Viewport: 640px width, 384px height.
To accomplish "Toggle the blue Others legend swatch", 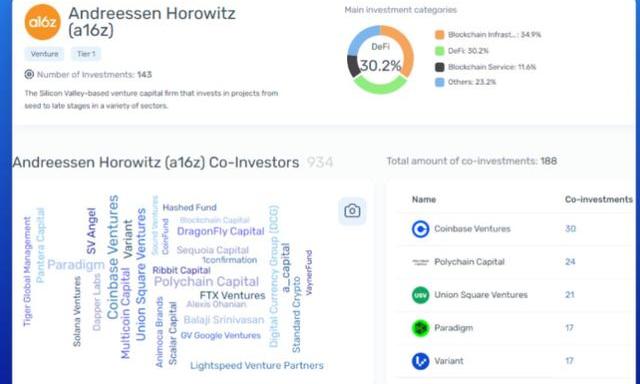I will [440, 82].
